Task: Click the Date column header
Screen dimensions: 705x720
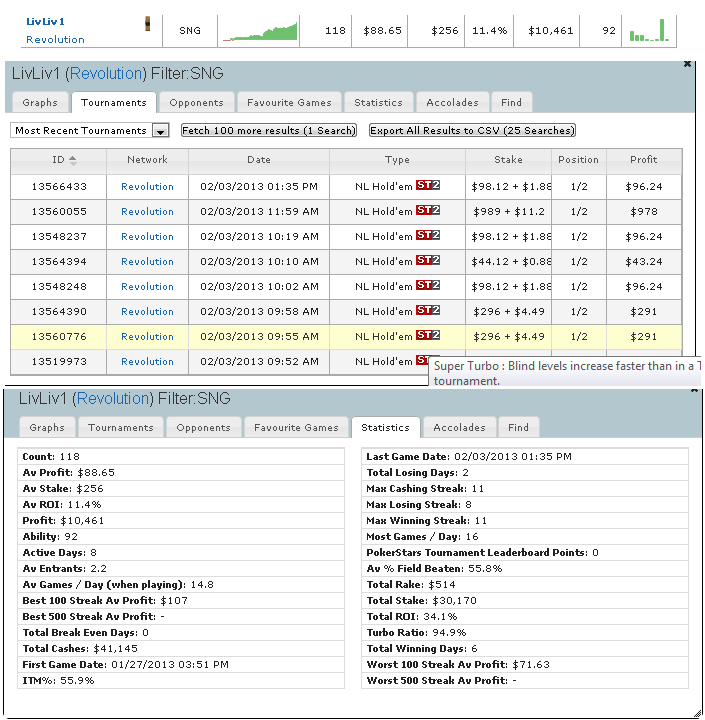Action: pyautogui.click(x=259, y=160)
